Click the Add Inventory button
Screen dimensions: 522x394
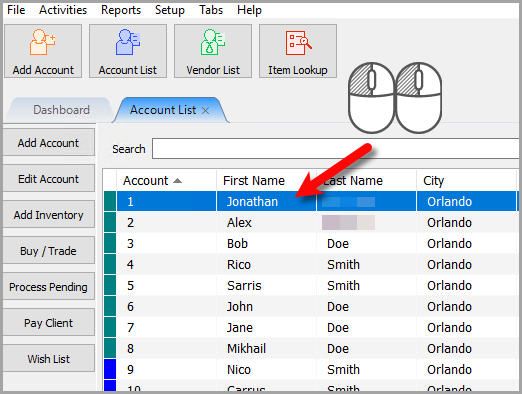(x=49, y=215)
